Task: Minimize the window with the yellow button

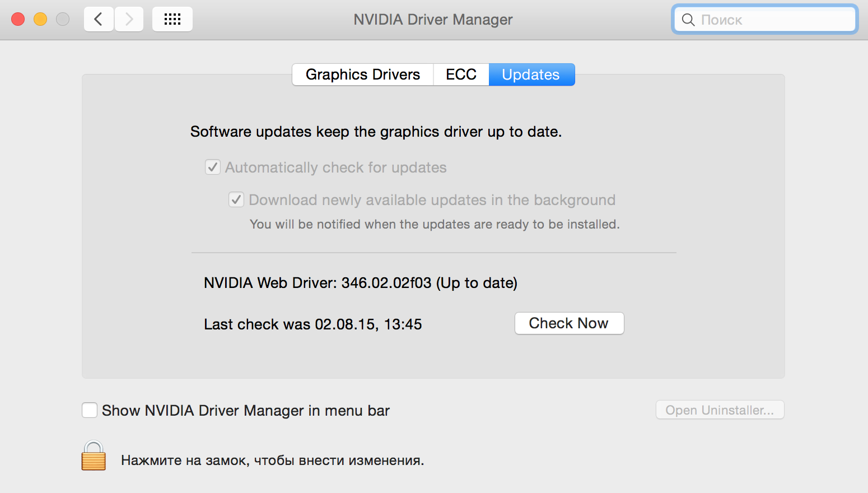Action: 40,20
